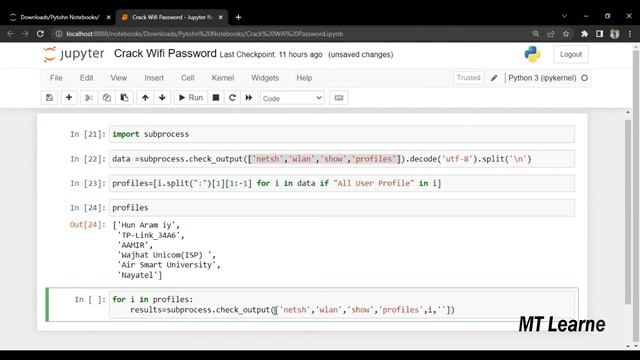The width and height of the screenshot is (640, 360).
Task: Click 'TP-Link_34A6' in the output
Action: 150,235
